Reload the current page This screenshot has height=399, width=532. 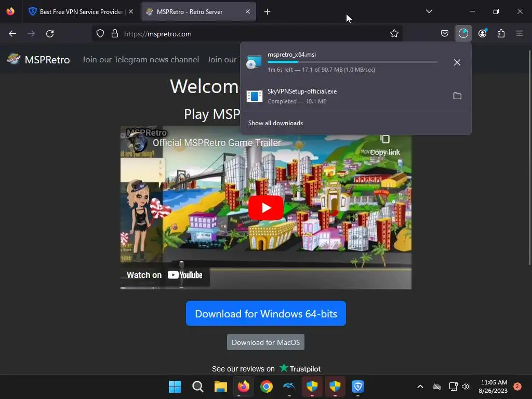pyautogui.click(x=50, y=34)
